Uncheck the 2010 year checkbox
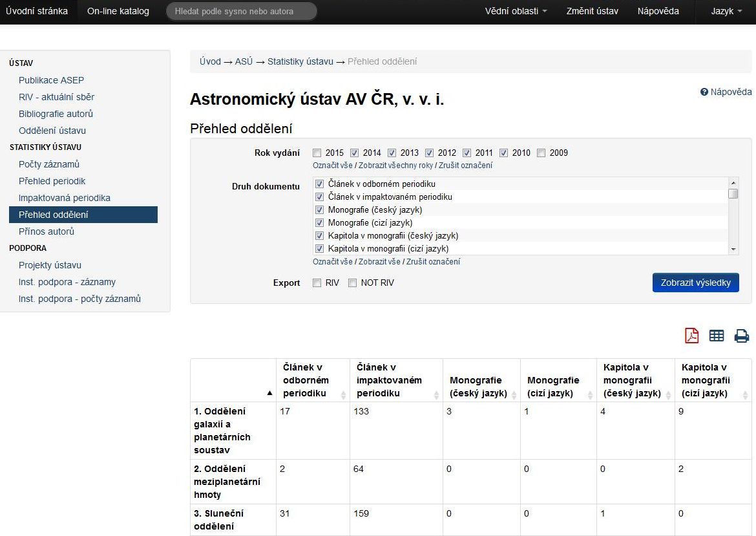 point(503,153)
